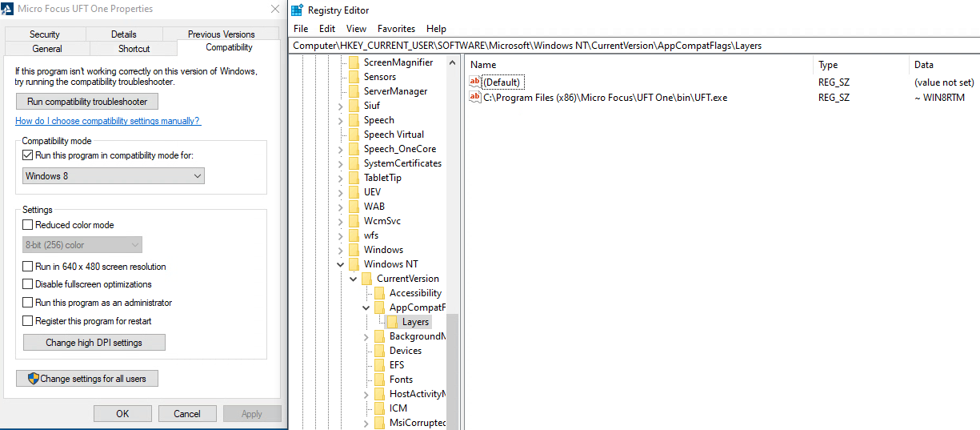This screenshot has width=980, height=430.
Task: Click the shield icon on Change settings for all users
Action: pos(34,378)
